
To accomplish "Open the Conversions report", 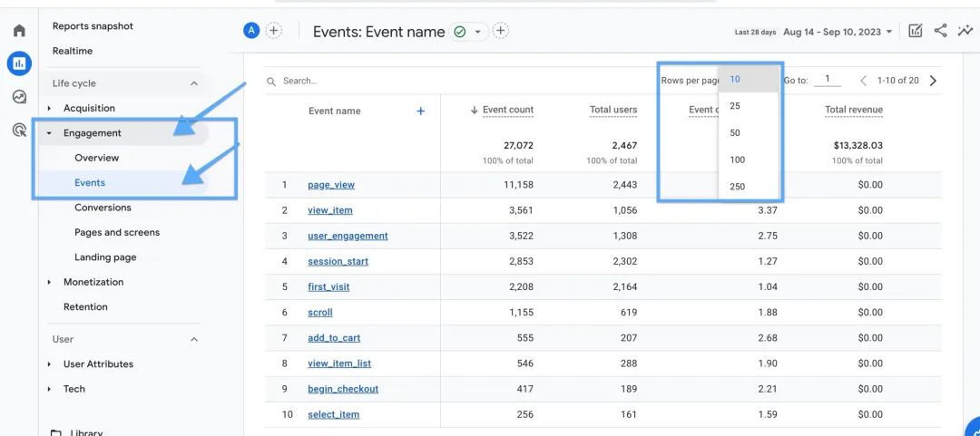I will pyautogui.click(x=103, y=208).
